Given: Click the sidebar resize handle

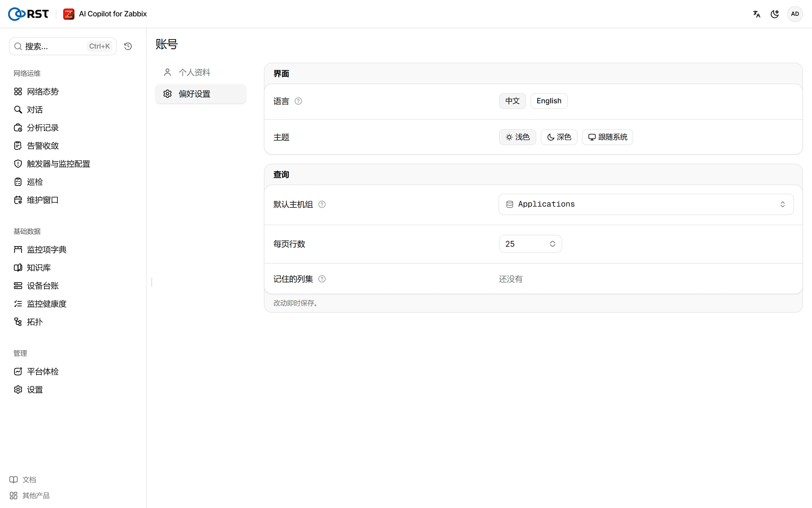Looking at the screenshot, I should 152,282.
